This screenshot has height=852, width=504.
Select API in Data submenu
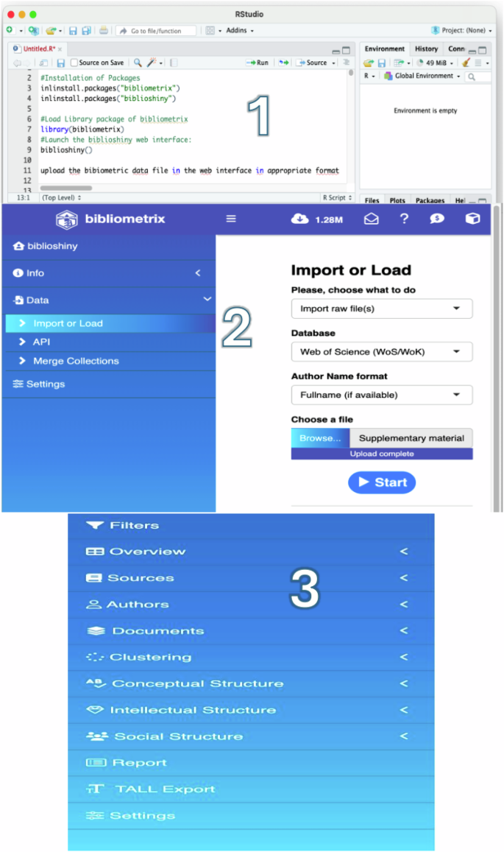[x=110, y=342]
